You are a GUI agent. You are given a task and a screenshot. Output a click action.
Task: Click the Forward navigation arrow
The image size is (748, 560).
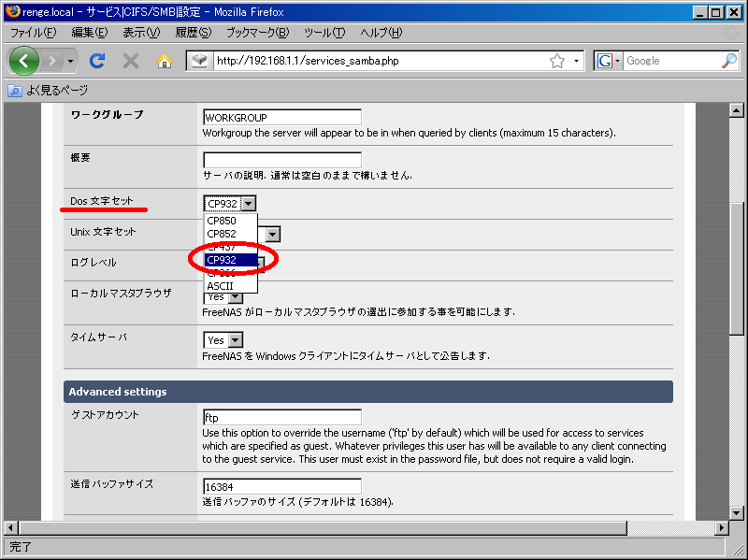point(51,61)
